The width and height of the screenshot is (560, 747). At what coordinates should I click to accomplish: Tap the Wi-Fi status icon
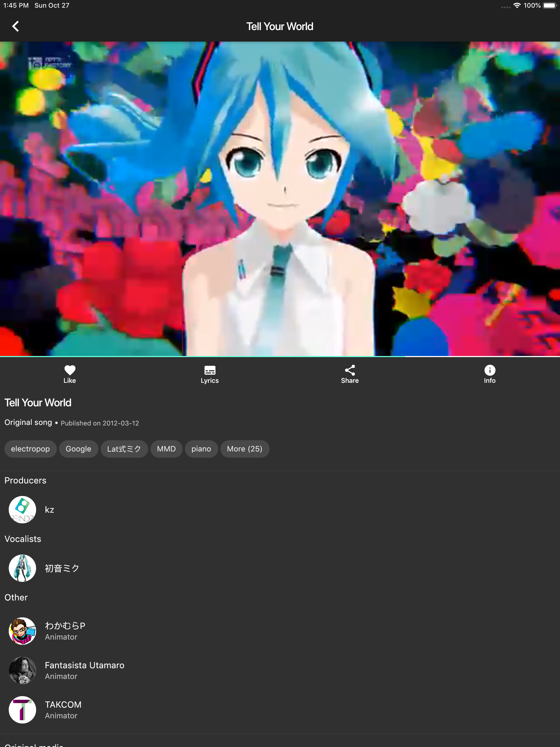click(x=517, y=5)
